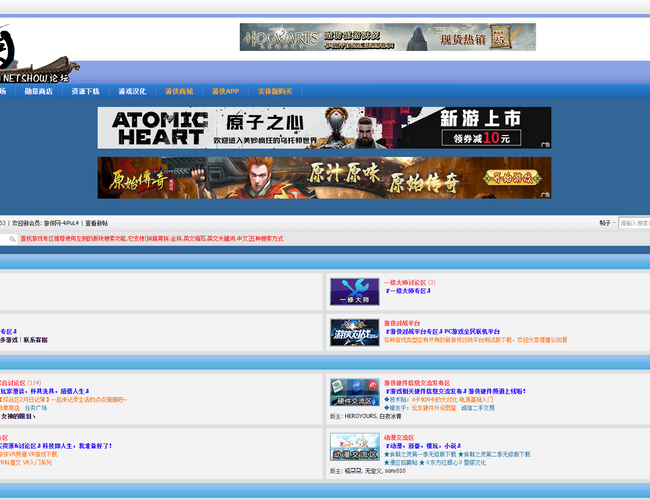The width and height of the screenshot is (650, 500).
Task: Open the 任务广场 link
Action: [36, 408]
